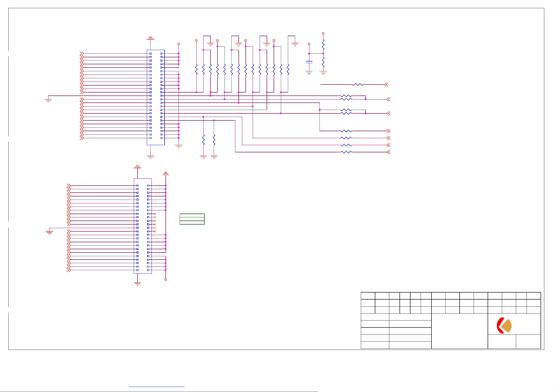Click large empty center cell of title block
555x392 pixels.
[x=459, y=331]
